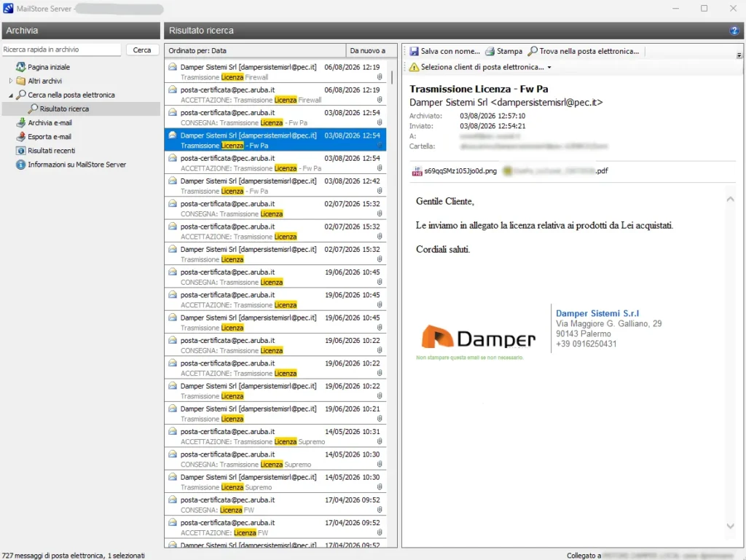Click the Stampa printer icon
Screen dimensions: 746x560
(490, 51)
